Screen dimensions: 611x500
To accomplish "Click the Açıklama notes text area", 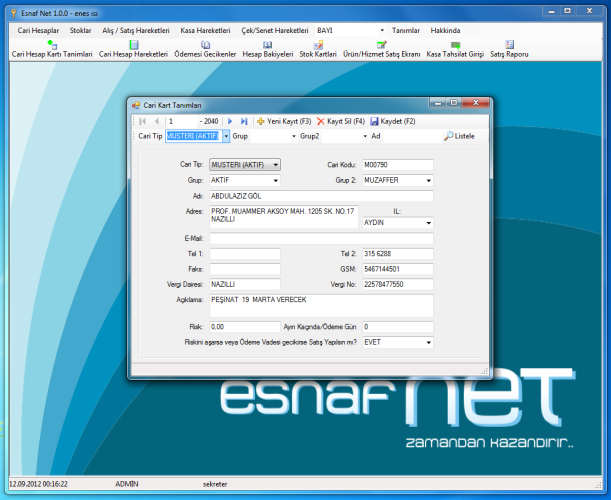I will 321,306.
